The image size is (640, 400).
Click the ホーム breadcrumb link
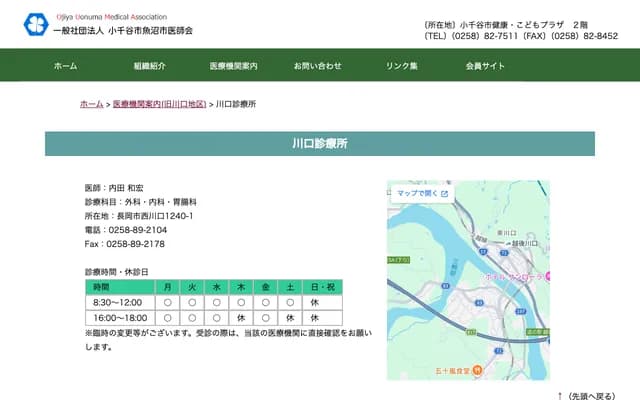pos(91,104)
